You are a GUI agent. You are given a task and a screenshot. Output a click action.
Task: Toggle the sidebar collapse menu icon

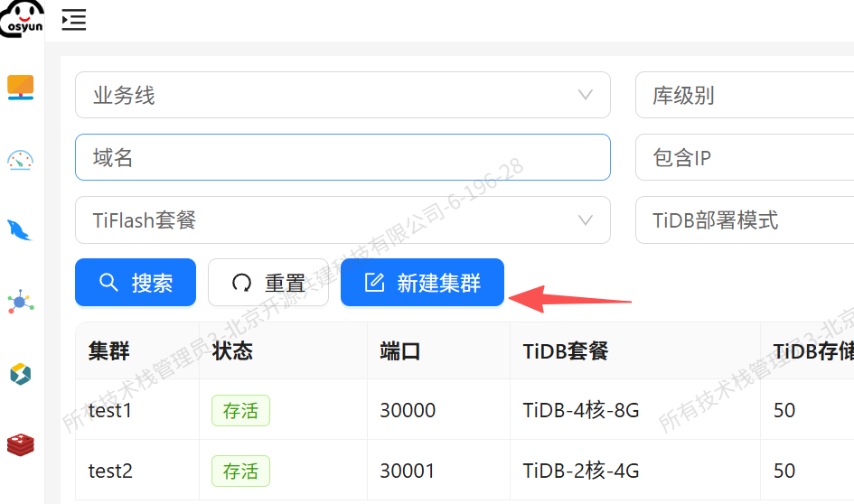(x=74, y=19)
